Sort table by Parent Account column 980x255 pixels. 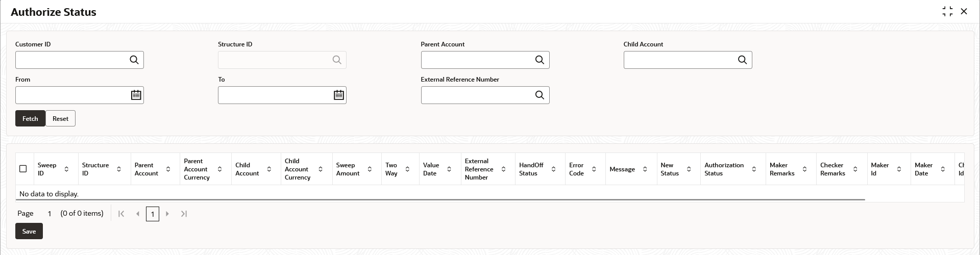pos(168,169)
